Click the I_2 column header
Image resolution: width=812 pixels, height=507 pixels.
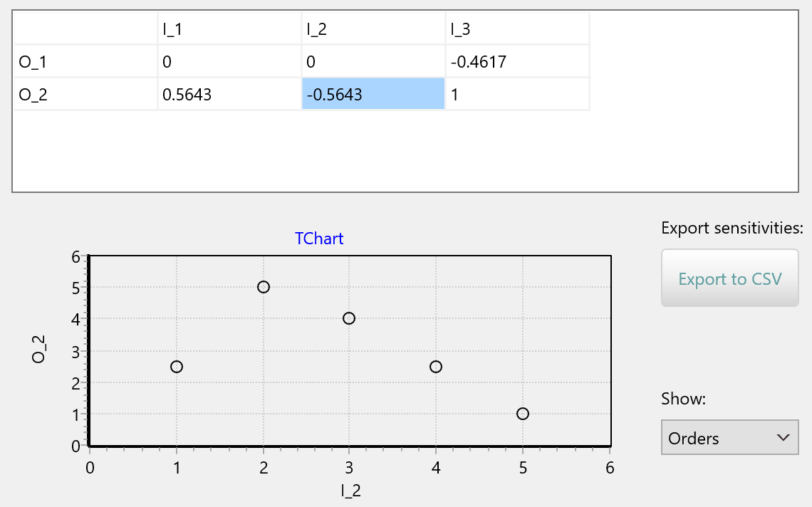(x=373, y=29)
